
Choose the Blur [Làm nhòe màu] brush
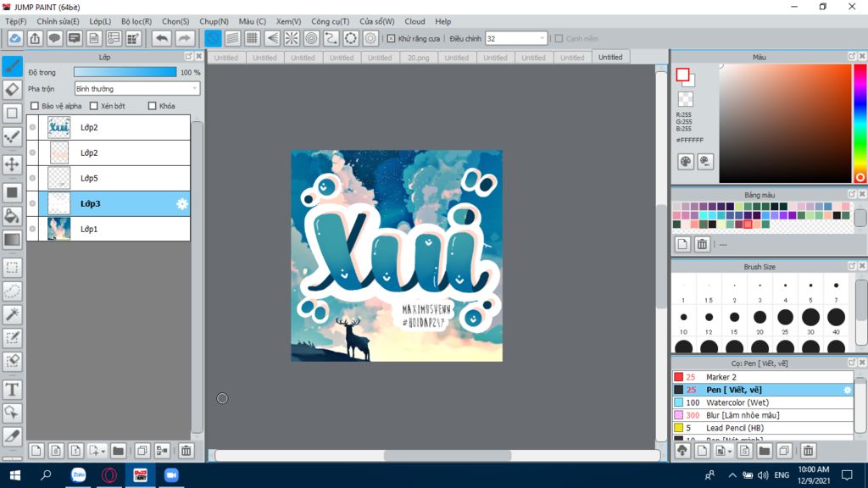pyautogui.click(x=763, y=415)
